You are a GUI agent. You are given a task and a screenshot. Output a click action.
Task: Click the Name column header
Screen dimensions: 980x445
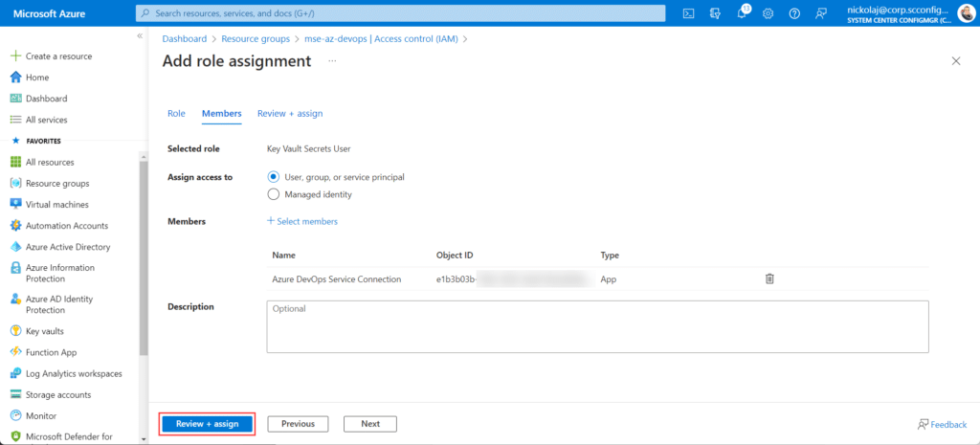283,256
